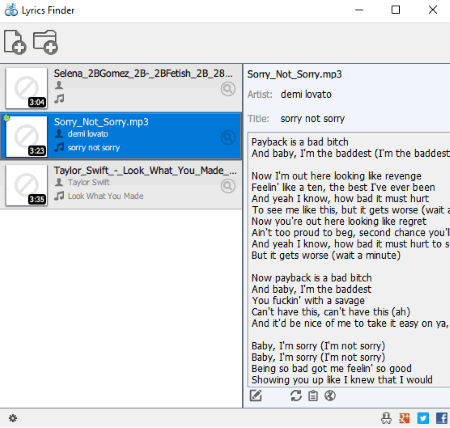
Task: Click the Title field value sorry not sorry
Action: point(313,119)
